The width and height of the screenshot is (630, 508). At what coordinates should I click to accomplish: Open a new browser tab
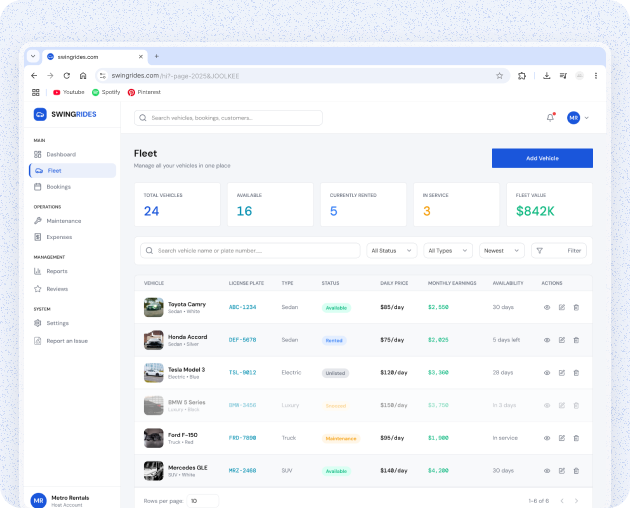(157, 56)
